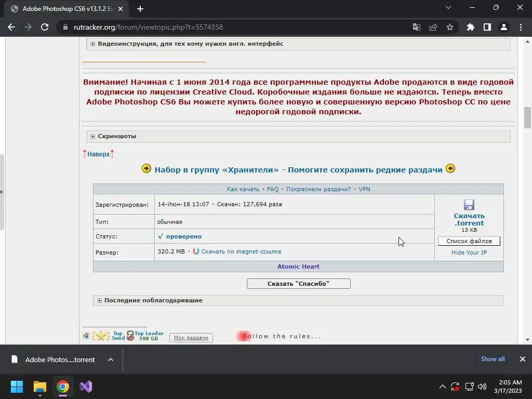The image size is (532, 399).
Task: Open the Hide Your IP link
Action: click(x=469, y=252)
